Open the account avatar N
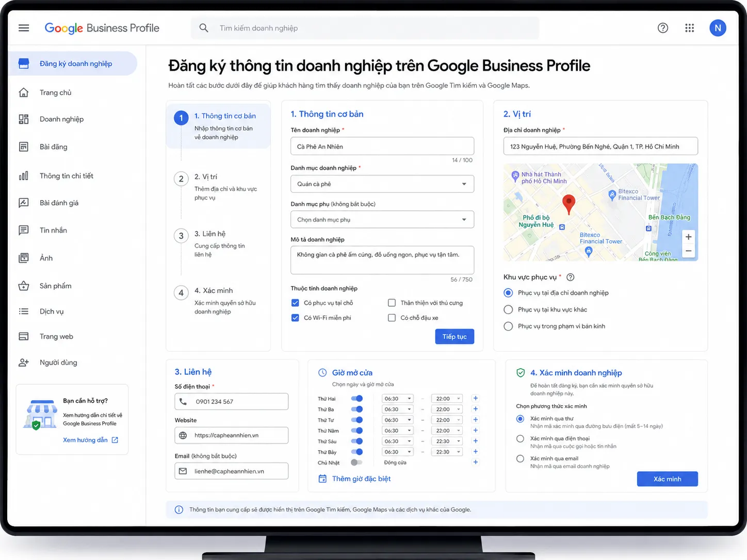This screenshot has height=560, width=747. tap(718, 28)
